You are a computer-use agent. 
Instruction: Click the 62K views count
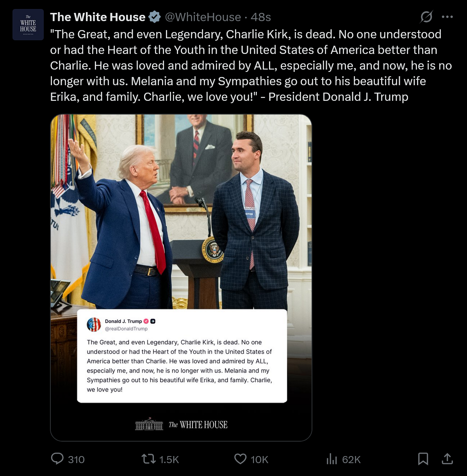(x=351, y=460)
